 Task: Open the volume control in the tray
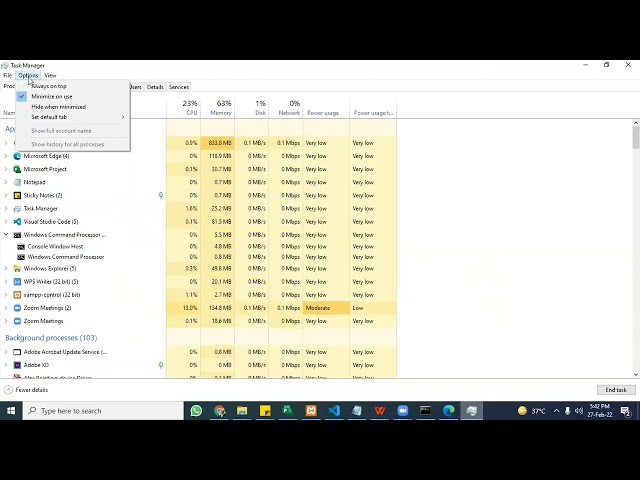click(579, 411)
